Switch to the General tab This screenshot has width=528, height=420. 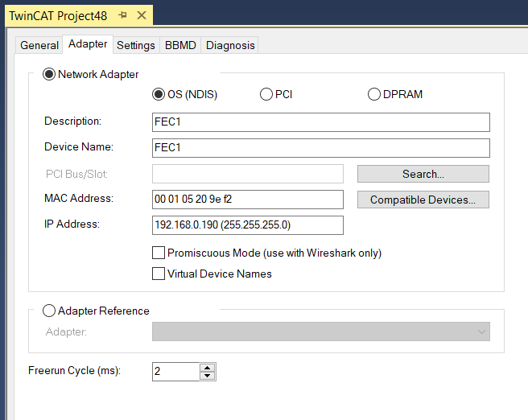coord(39,45)
